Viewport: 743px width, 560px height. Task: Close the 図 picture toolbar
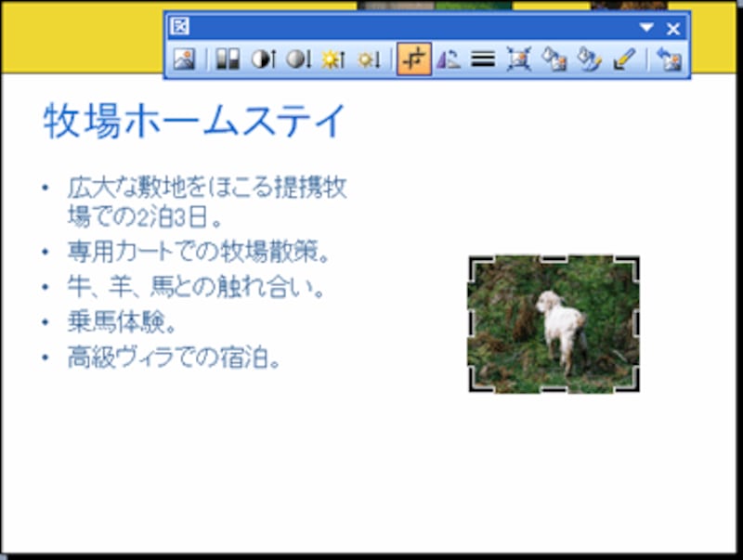pos(672,28)
